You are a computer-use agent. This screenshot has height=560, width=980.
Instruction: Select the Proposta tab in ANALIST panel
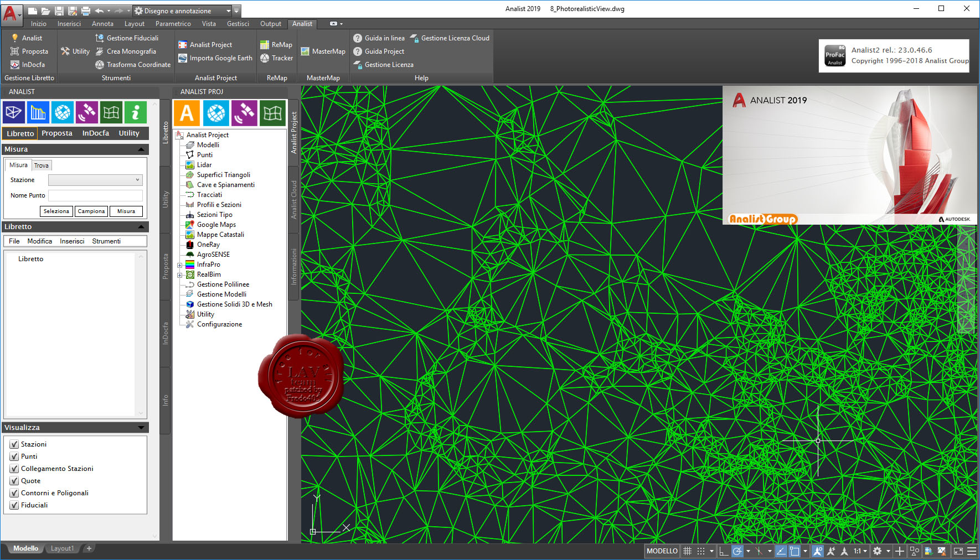point(57,133)
